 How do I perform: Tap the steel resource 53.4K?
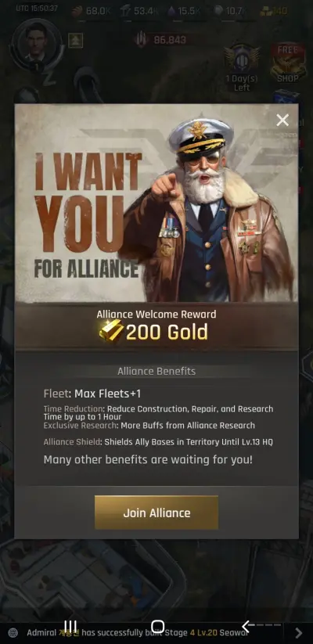tap(139, 11)
